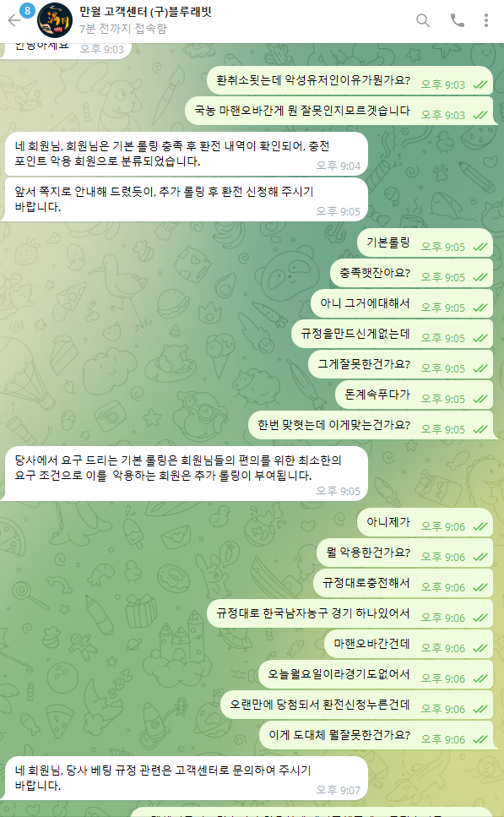Open the 만월 고객센터 profile avatar
504x817 pixels.
(x=55, y=20)
